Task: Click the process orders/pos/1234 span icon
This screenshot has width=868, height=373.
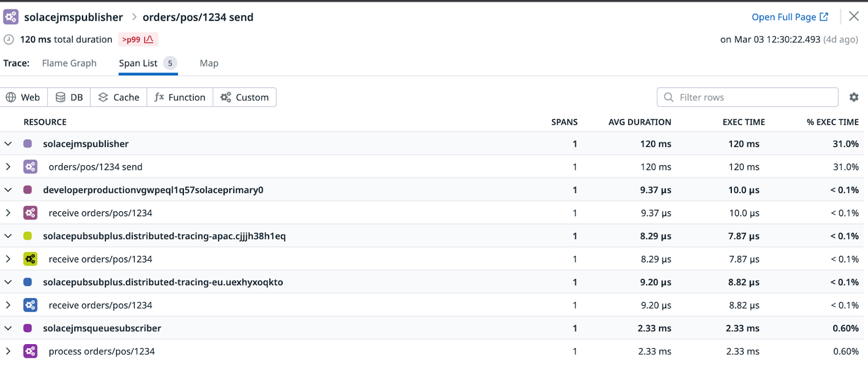Action: pos(30,351)
